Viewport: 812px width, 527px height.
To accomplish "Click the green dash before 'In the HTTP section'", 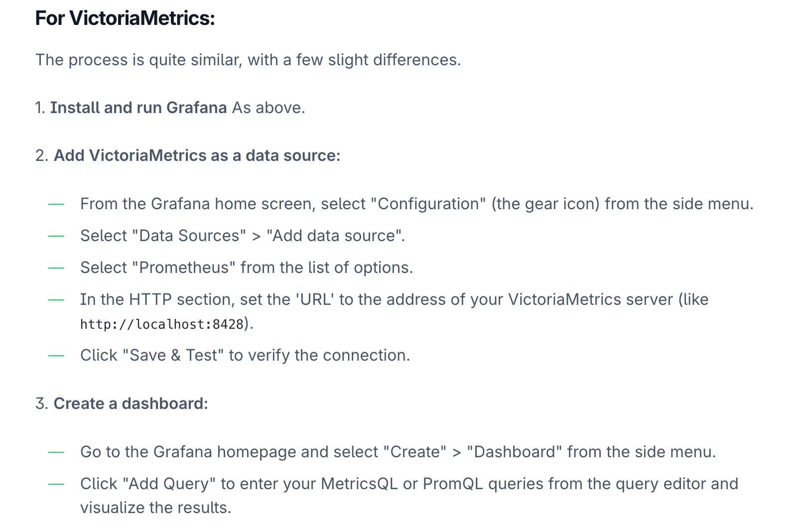I will coord(56,299).
